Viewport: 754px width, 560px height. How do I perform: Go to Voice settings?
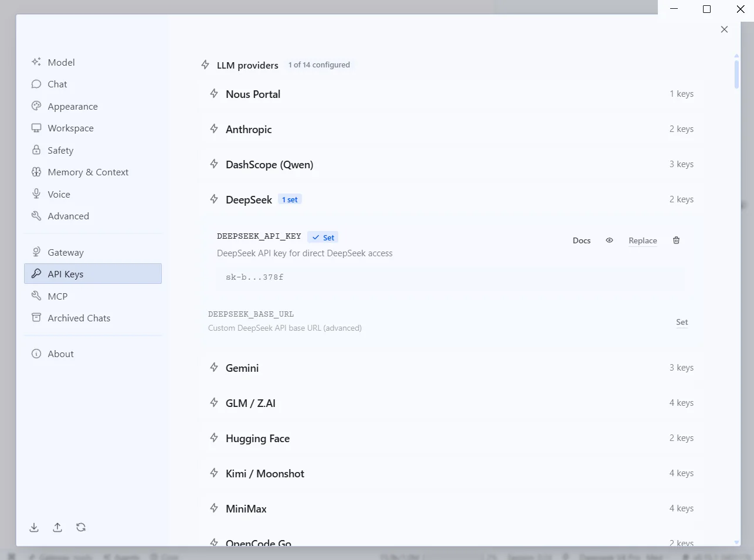[93, 194]
